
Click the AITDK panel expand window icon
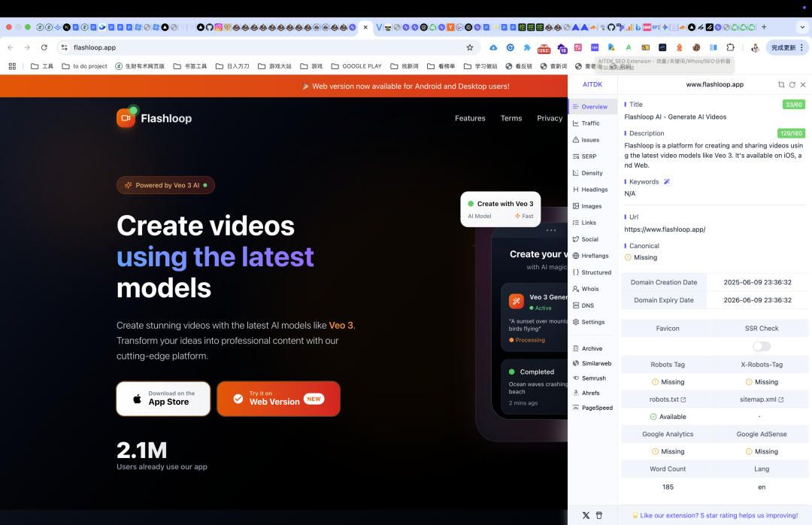(781, 84)
